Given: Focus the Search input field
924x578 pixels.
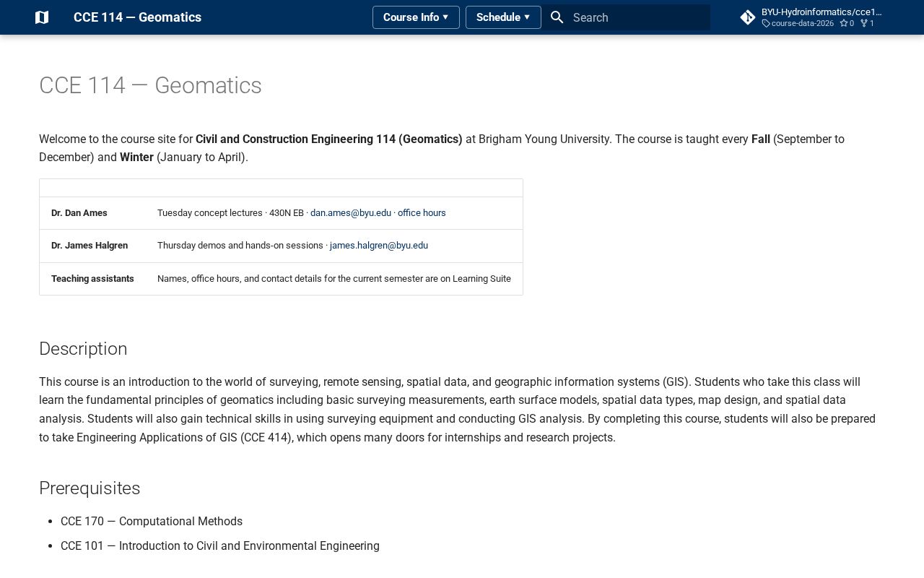Looking at the screenshot, I should [x=627, y=17].
